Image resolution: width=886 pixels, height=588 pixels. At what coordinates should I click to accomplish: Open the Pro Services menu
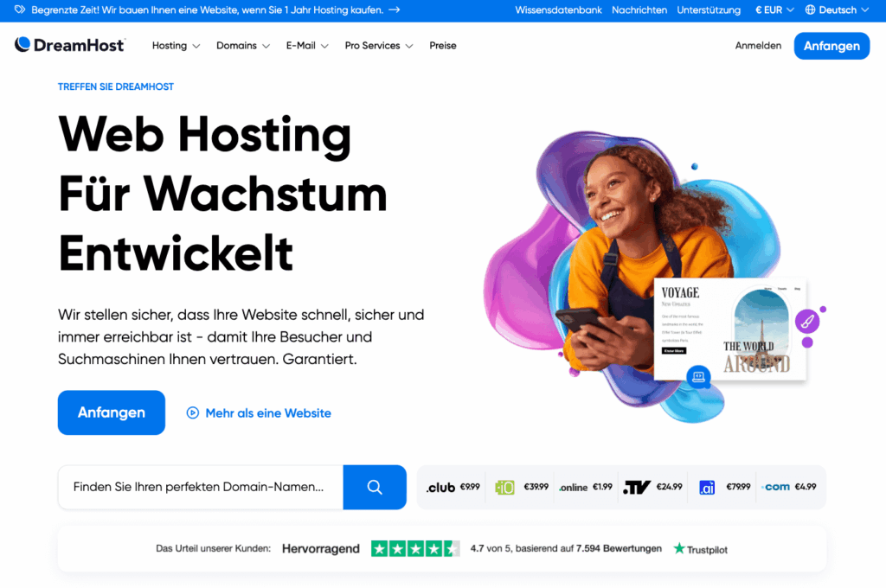pos(379,46)
